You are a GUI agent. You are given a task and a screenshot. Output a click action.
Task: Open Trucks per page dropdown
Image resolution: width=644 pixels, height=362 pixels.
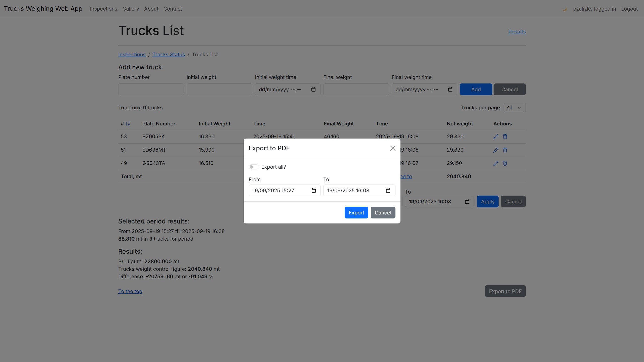click(514, 108)
